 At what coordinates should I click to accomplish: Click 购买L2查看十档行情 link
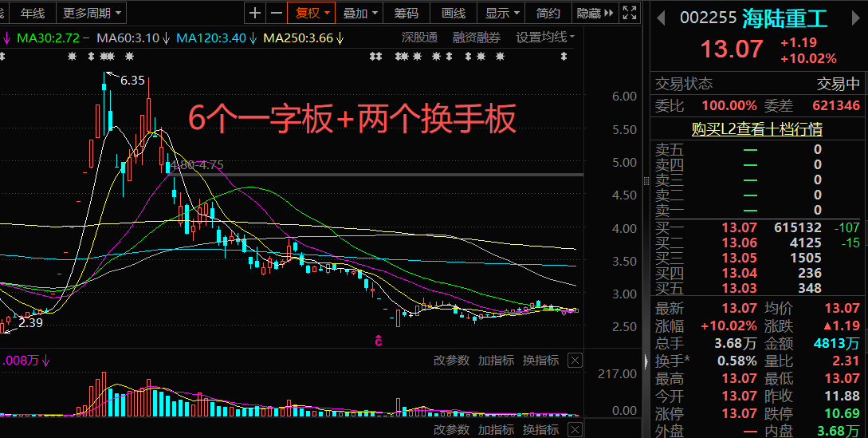click(756, 129)
